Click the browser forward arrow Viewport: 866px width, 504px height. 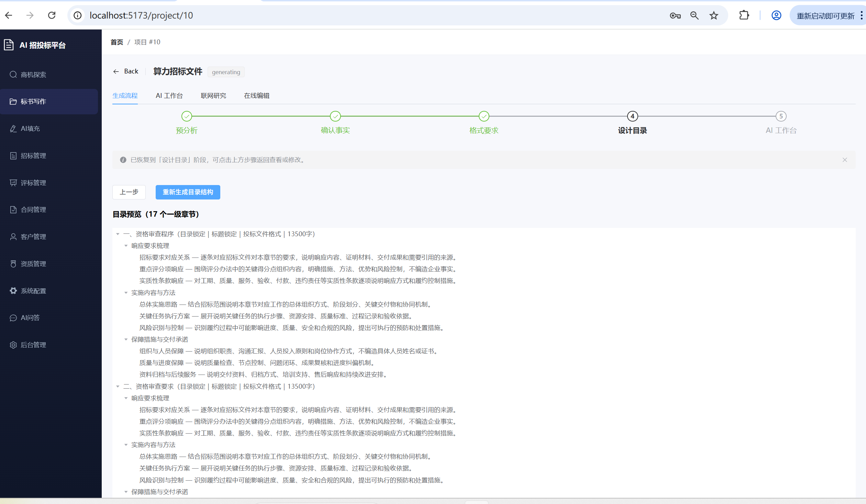tap(30, 15)
